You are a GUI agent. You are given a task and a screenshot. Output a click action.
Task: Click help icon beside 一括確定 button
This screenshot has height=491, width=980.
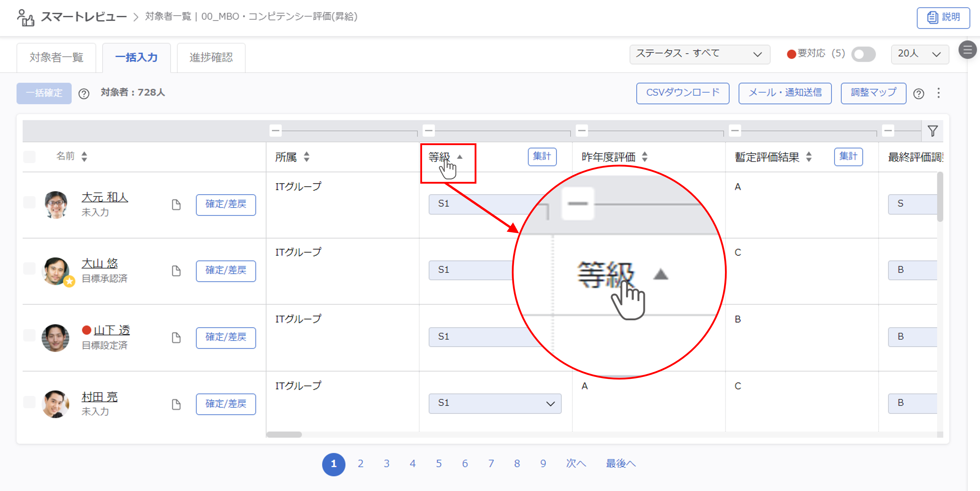click(84, 94)
